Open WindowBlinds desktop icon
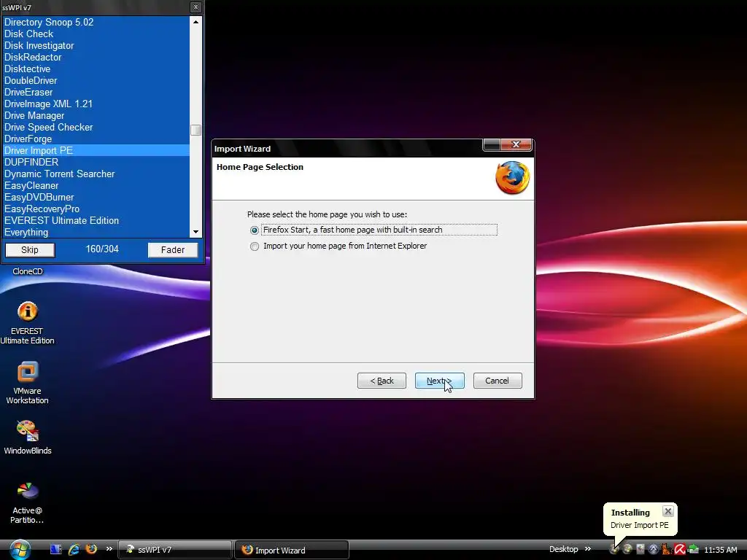The image size is (747, 560). tap(27, 437)
